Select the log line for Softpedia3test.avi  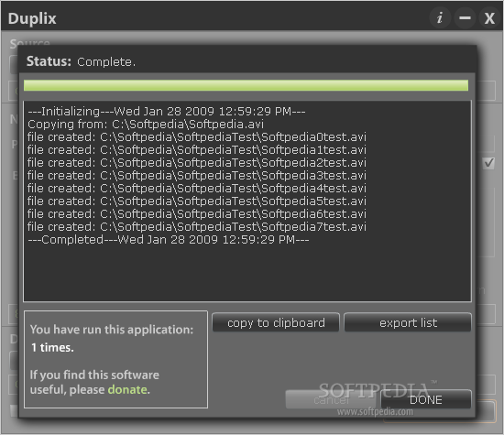click(x=197, y=176)
